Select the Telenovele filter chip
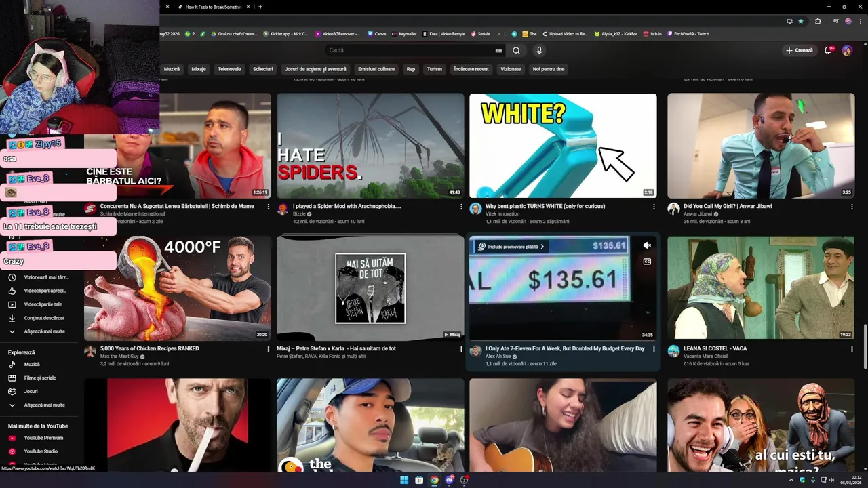Viewport: 868px width, 488px height. pyautogui.click(x=229, y=69)
